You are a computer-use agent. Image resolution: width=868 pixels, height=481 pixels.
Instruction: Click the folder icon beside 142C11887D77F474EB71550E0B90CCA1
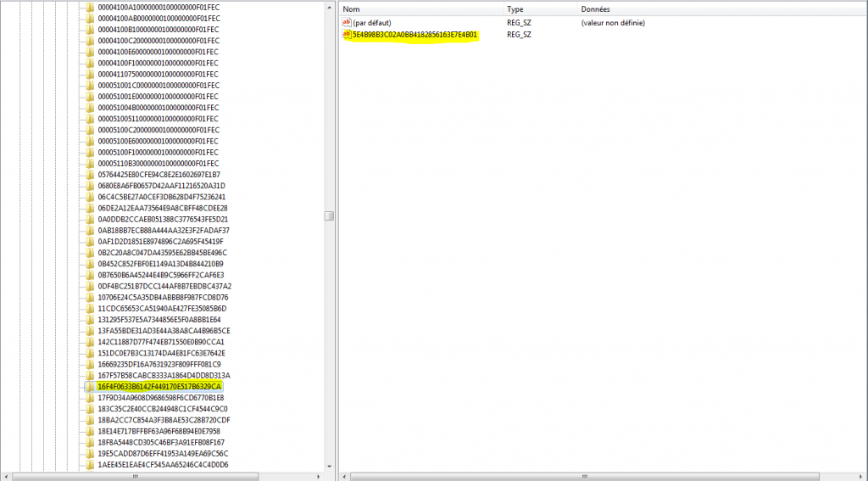point(90,342)
